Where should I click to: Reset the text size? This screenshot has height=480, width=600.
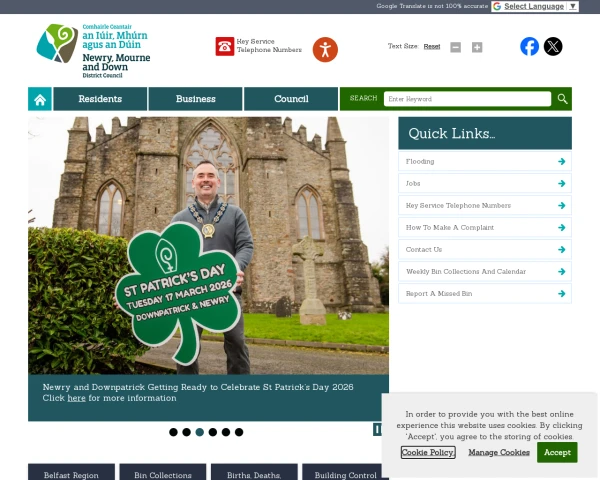tap(432, 46)
